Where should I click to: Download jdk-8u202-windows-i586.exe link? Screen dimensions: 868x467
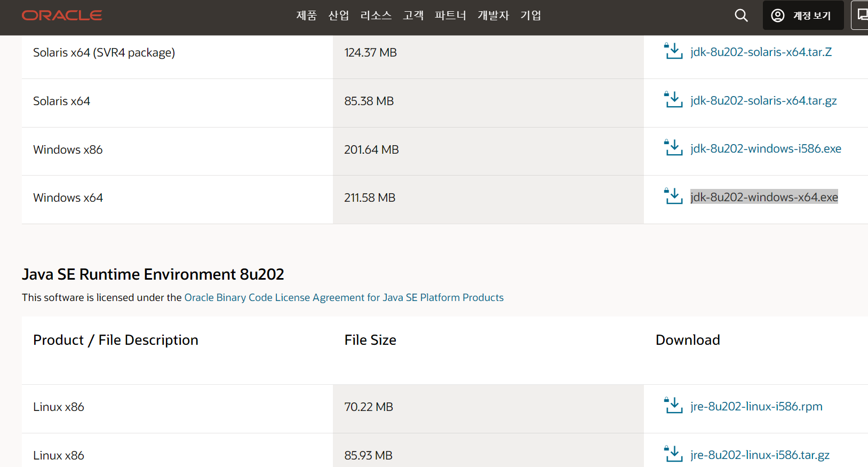766,148
